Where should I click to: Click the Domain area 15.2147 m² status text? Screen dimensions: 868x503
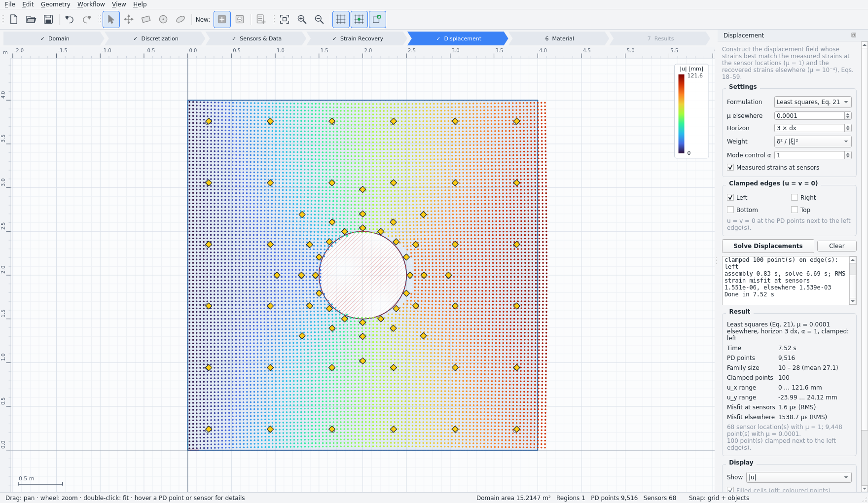click(513, 498)
